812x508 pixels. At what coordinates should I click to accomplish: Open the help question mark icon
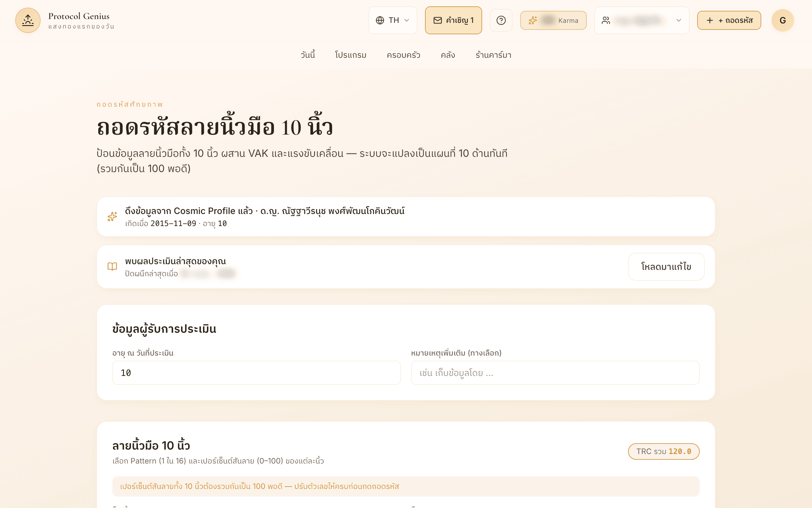[501, 20]
